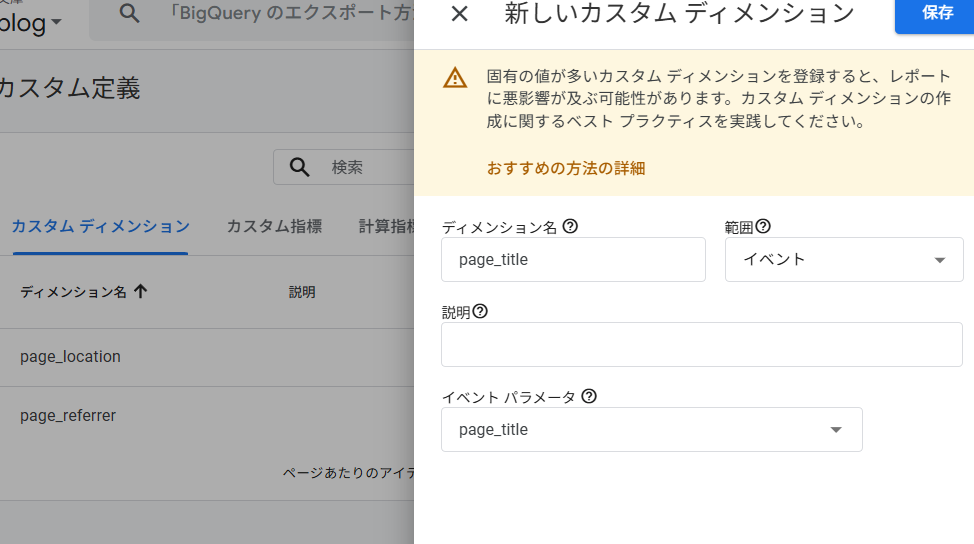Switch to the カスタム指標 tab
974x544 pixels.
click(274, 226)
